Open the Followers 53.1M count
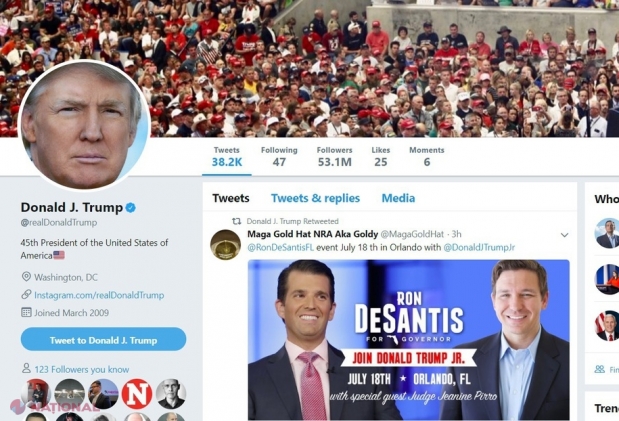The width and height of the screenshot is (619, 421). click(x=334, y=157)
